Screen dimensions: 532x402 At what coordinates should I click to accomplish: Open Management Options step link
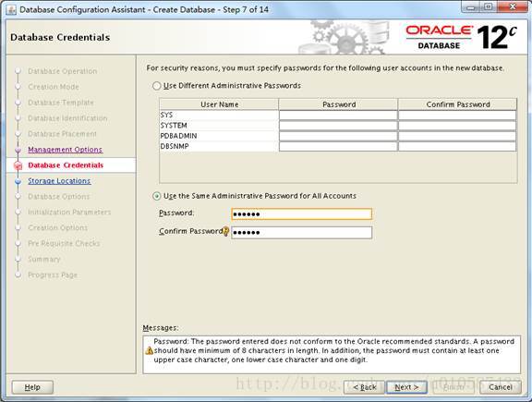65,150
